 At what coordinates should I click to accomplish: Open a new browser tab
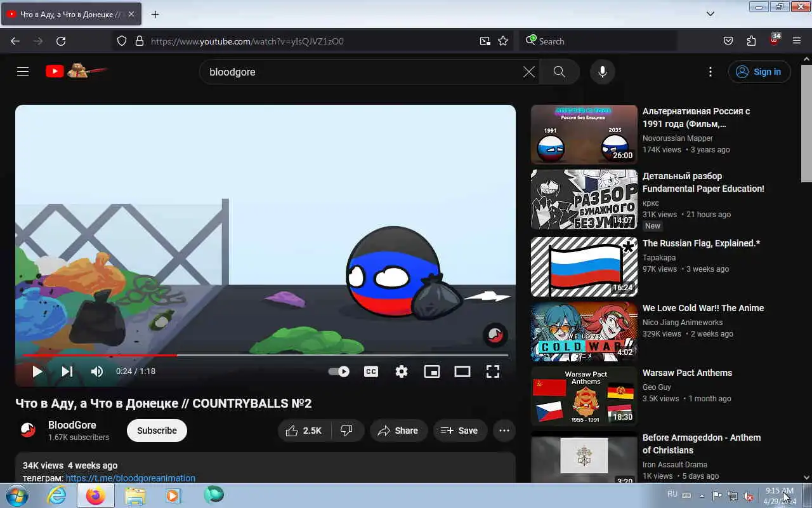click(155, 14)
